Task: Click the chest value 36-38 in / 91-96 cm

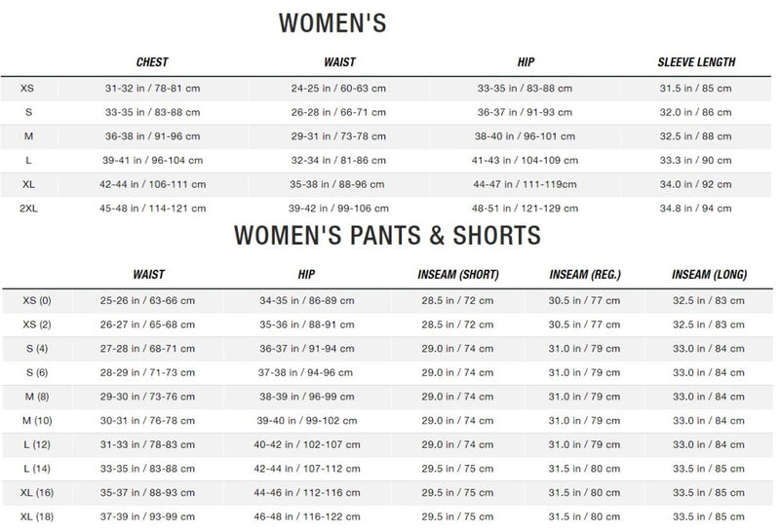Action: [152, 136]
